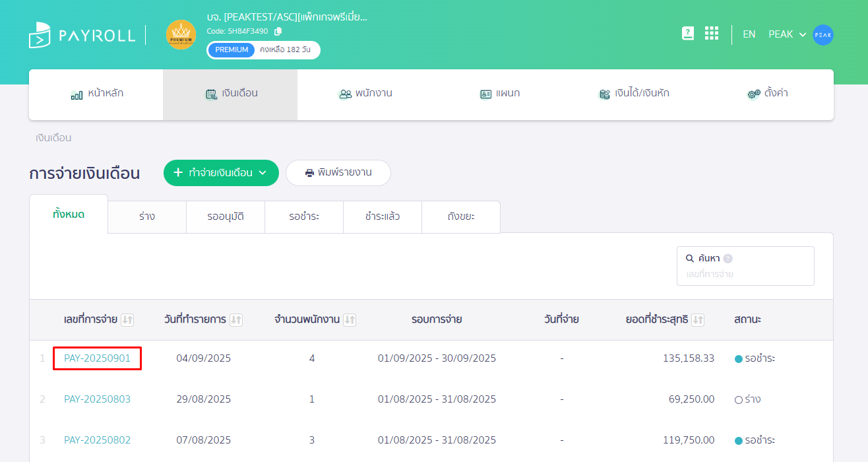Viewport: 868px width, 462px height.
Task: Open the help manual book icon
Action: pyautogui.click(x=688, y=34)
